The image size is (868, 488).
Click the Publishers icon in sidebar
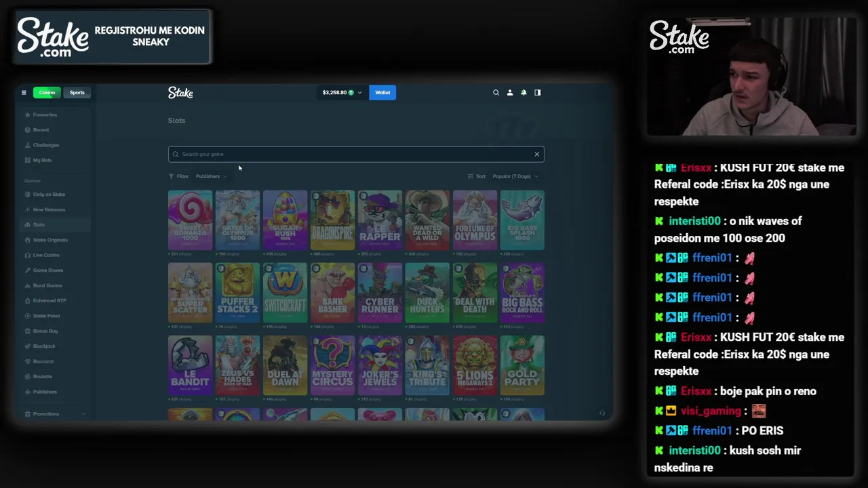pos(27,392)
